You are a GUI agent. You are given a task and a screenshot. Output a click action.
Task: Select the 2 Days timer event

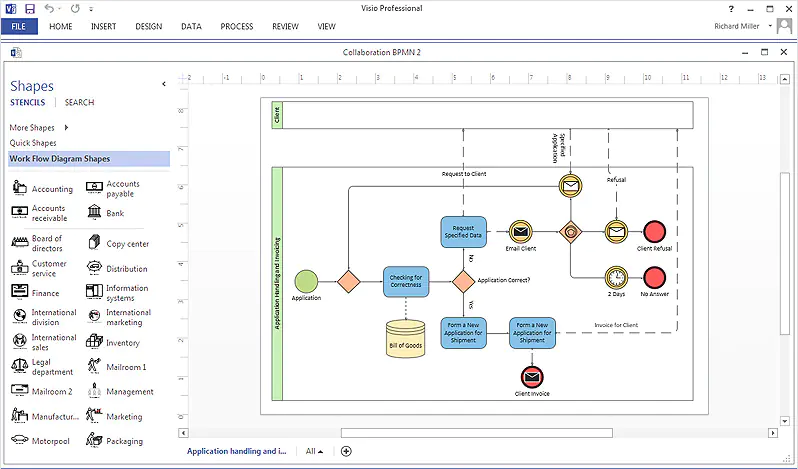pyautogui.click(x=616, y=278)
